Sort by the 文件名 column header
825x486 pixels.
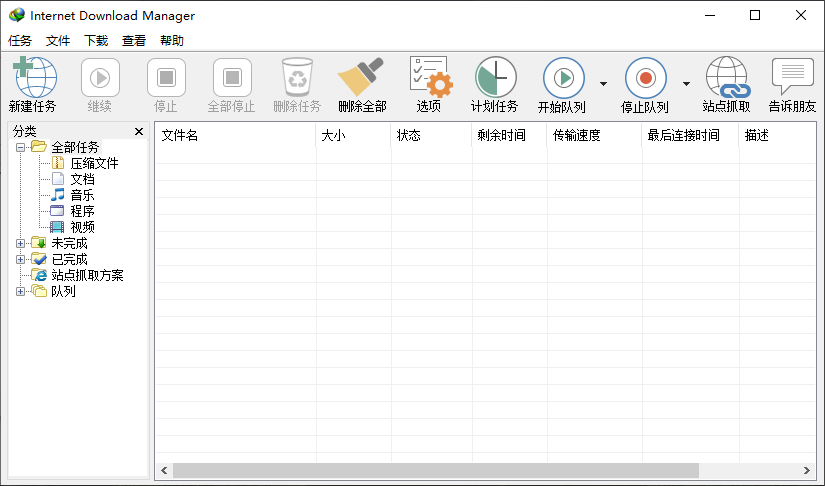235,136
